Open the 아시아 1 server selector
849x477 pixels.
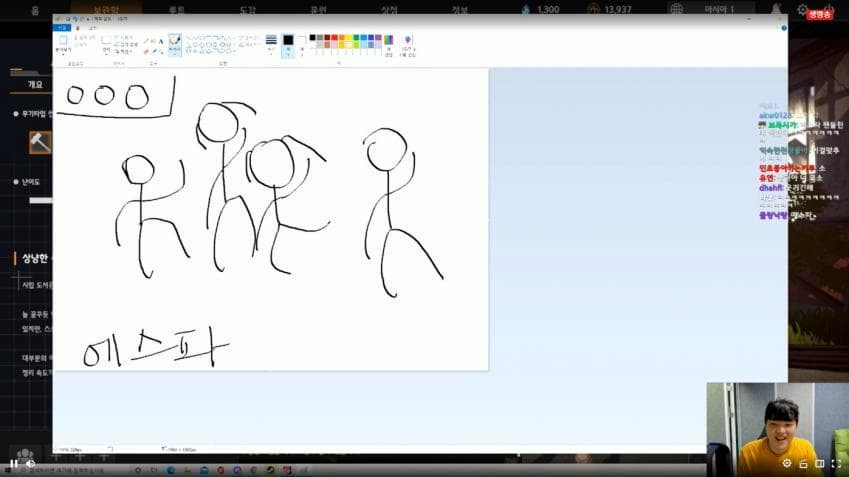tap(713, 9)
